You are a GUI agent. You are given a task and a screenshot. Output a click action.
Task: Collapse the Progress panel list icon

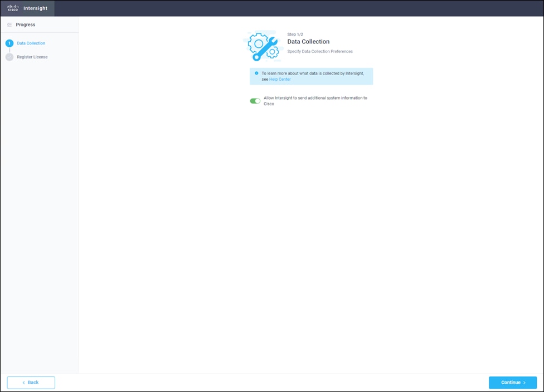tap(9, 24)
